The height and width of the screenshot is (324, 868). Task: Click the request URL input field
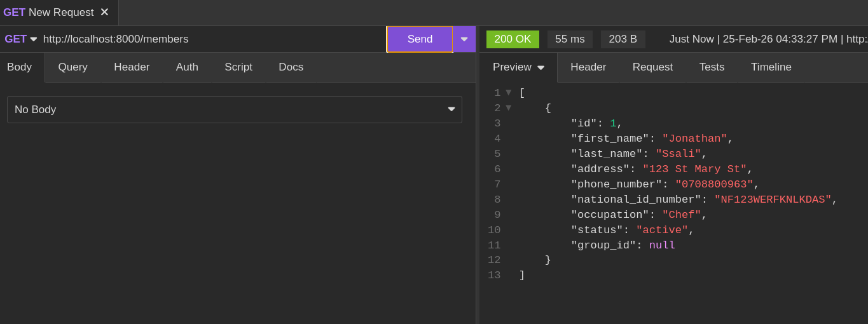(x=210, y=39)
